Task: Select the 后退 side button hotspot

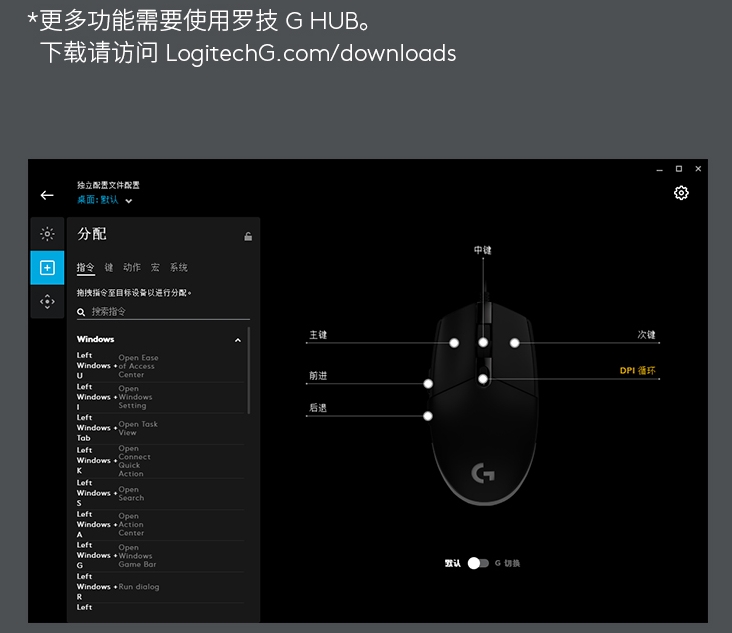Action: tap(428, 416)
